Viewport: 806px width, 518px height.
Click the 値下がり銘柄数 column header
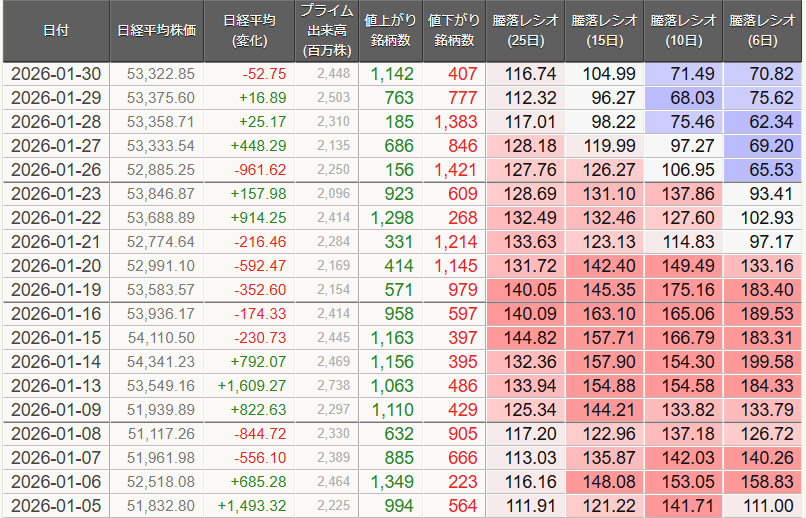[x=454, y=31]
